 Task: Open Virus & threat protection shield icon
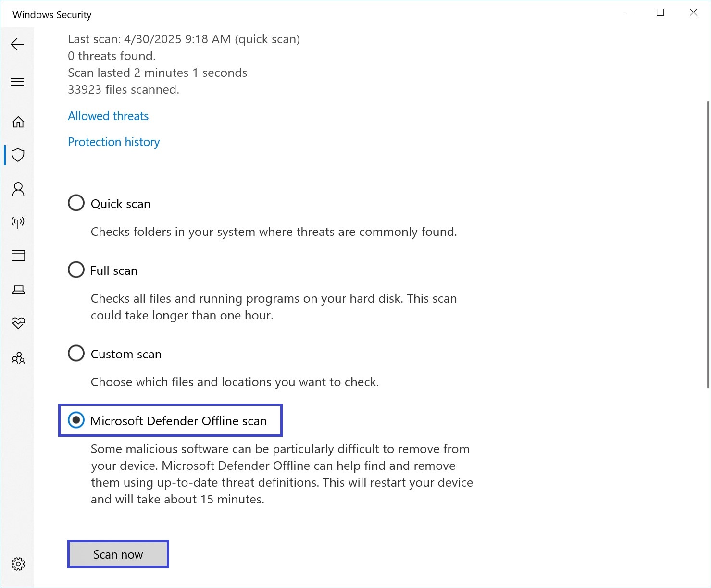[18, 155]
